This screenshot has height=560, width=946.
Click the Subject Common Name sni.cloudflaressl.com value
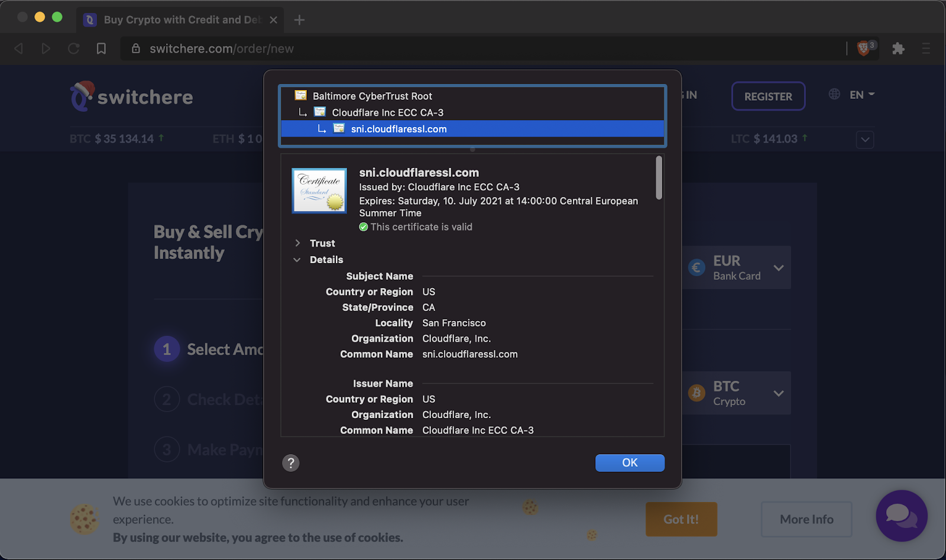click(470, 354)
